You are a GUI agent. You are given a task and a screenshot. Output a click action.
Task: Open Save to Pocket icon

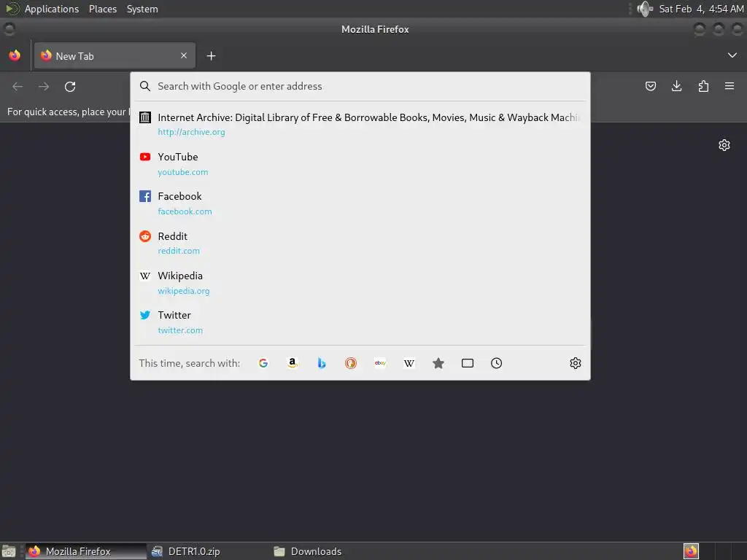(650, 86)
